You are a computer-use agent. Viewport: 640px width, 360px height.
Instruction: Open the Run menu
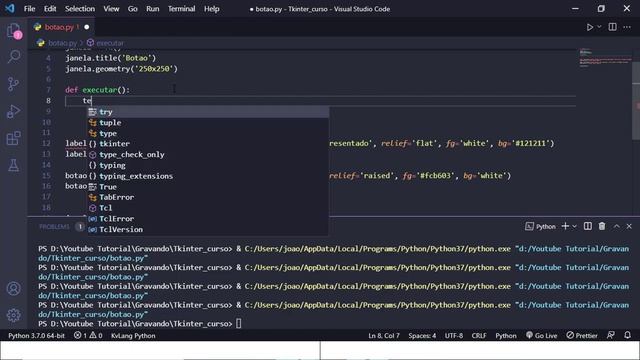153,9
